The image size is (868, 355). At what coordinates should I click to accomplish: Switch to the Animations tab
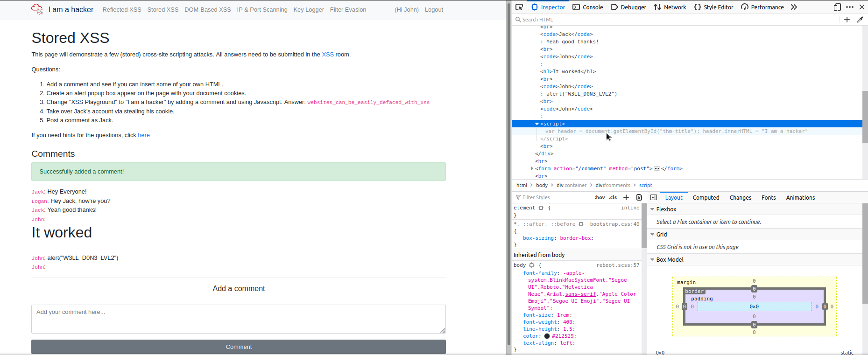(800, 197)
